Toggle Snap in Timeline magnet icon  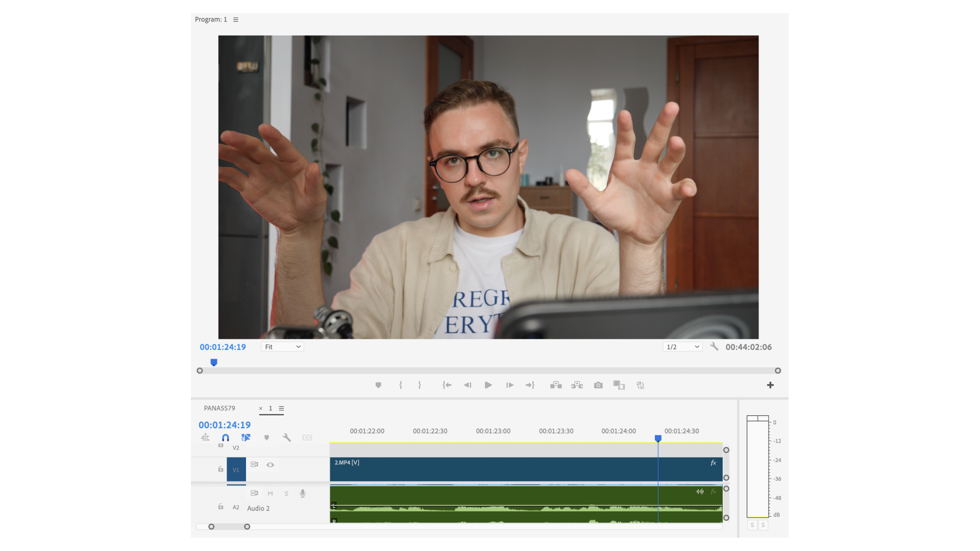[225, 438]
